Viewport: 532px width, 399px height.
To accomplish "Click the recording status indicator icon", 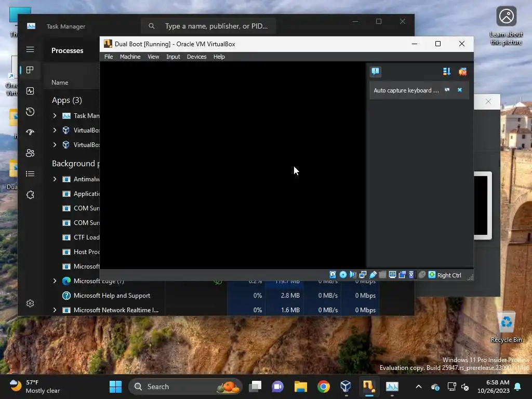I will [402, 274].
